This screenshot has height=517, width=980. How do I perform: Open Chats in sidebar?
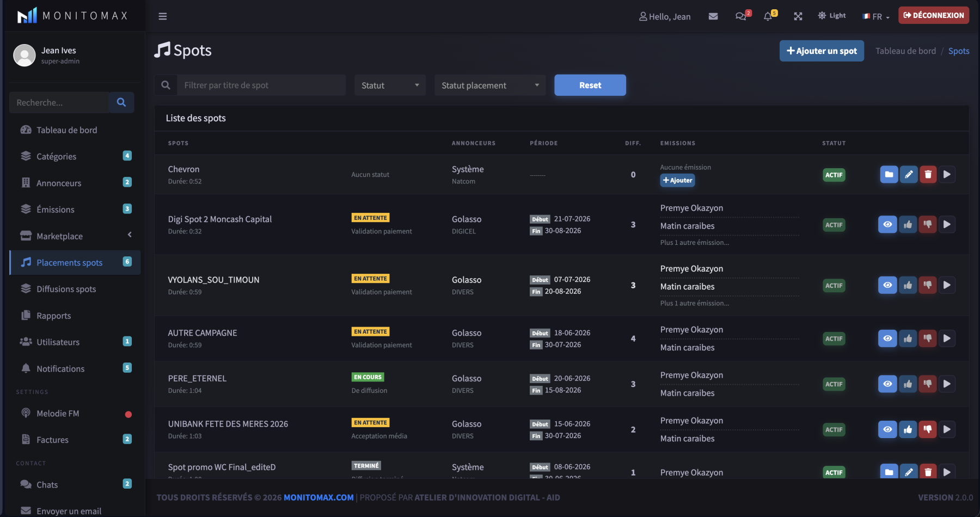(x=75, y=484)
